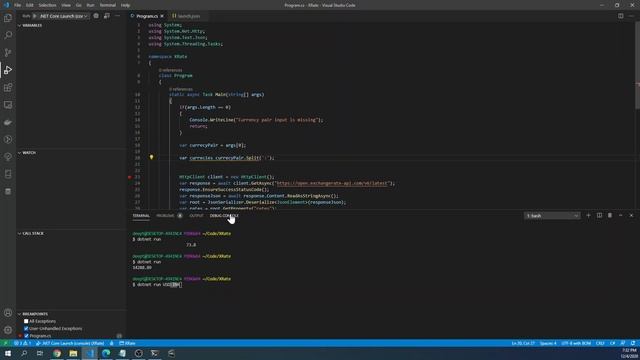Create a new terminal with plus icon
Viewport: 640px width, 360px height.
tap(588, 216)
